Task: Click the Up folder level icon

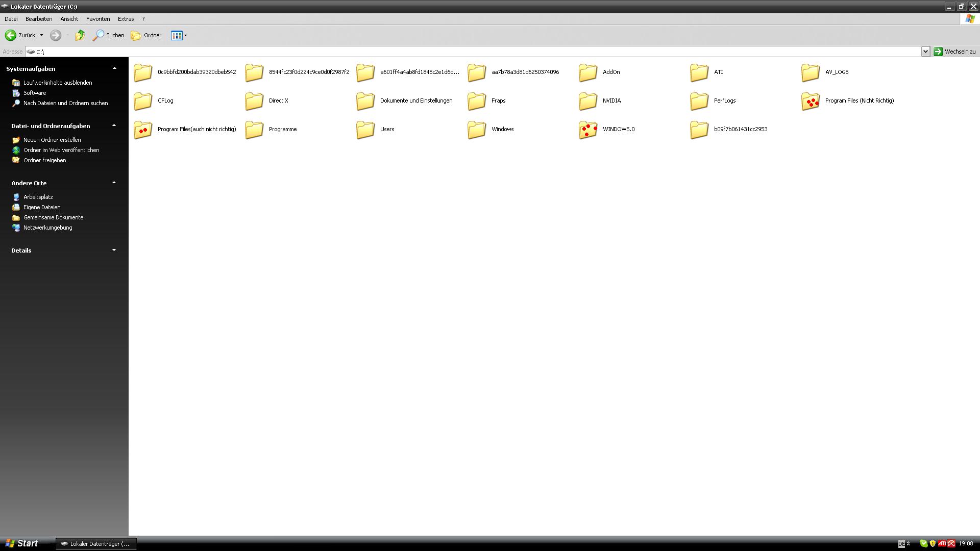Action: click(80, 35)
